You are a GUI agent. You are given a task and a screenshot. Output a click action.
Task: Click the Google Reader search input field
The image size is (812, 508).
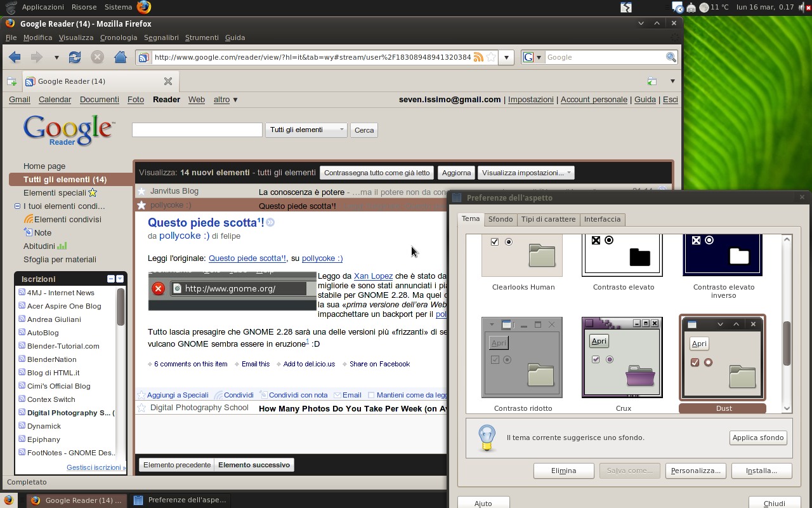click(197, 130)
